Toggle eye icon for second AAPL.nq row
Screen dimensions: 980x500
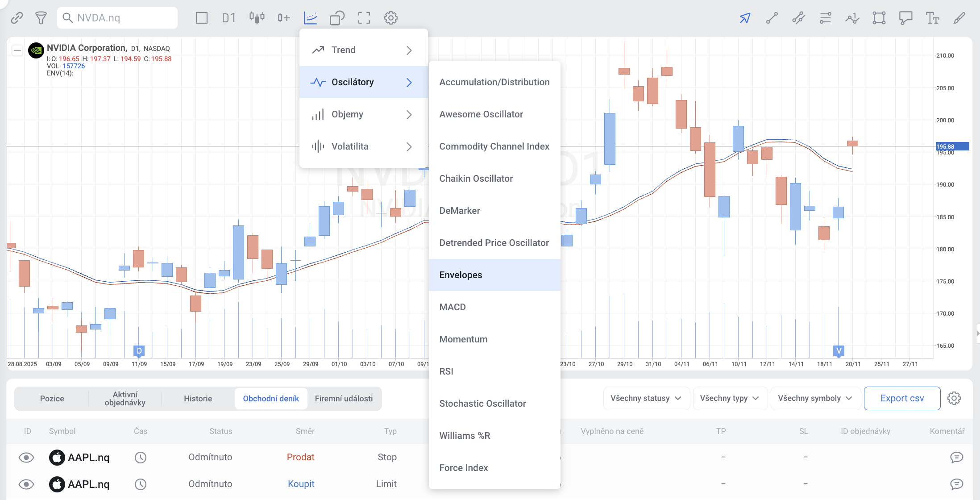coord(26,484)
